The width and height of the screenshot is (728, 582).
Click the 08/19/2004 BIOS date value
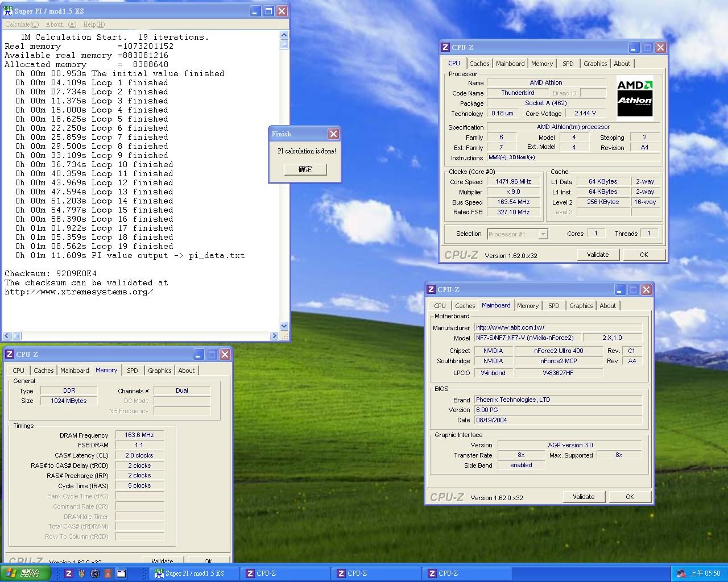559,420
